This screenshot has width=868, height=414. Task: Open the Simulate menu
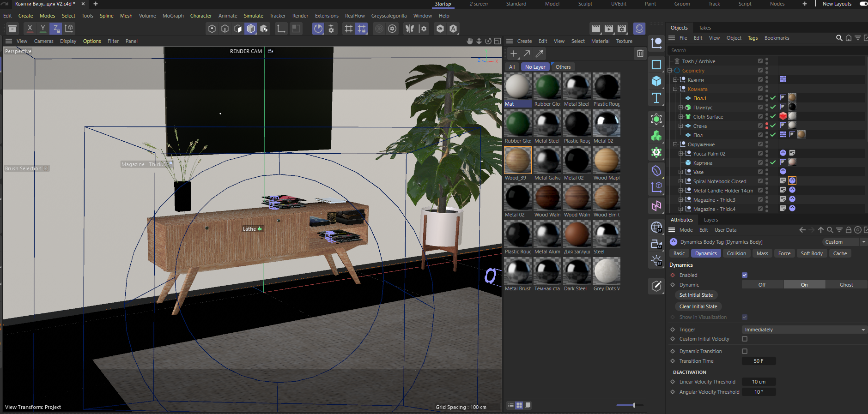[253, 16]
